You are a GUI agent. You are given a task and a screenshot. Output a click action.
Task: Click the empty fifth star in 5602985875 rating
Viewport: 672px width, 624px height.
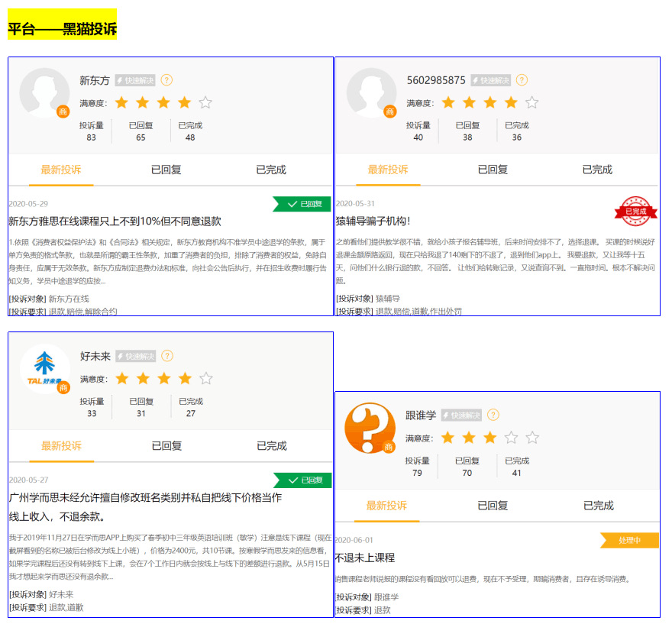(x=531, y=103)
